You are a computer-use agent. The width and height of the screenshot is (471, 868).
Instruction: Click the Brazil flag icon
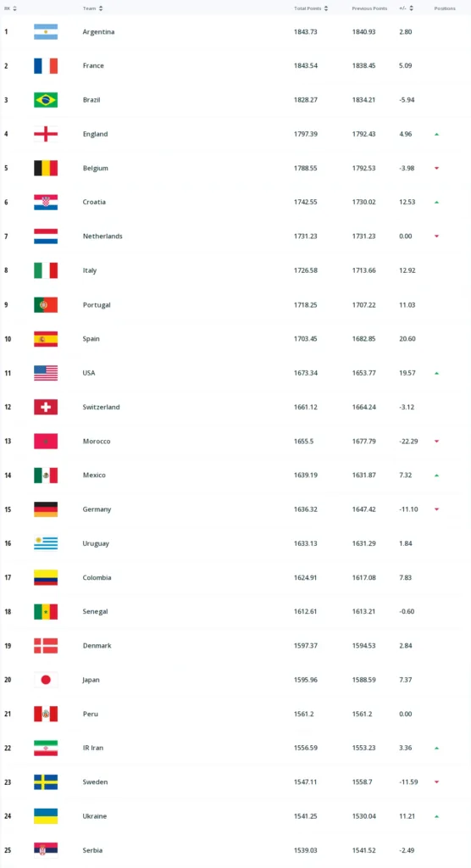click(46, 100)
